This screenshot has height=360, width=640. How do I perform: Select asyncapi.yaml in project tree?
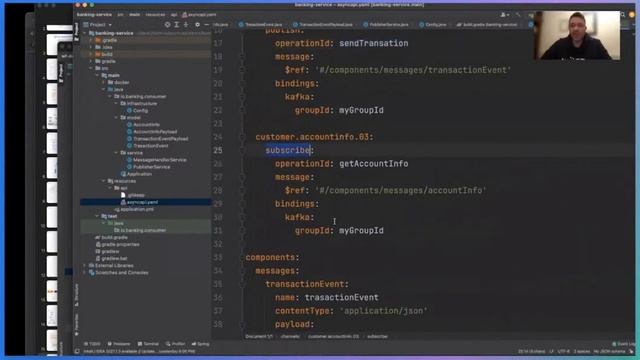(x=139, y=202)
